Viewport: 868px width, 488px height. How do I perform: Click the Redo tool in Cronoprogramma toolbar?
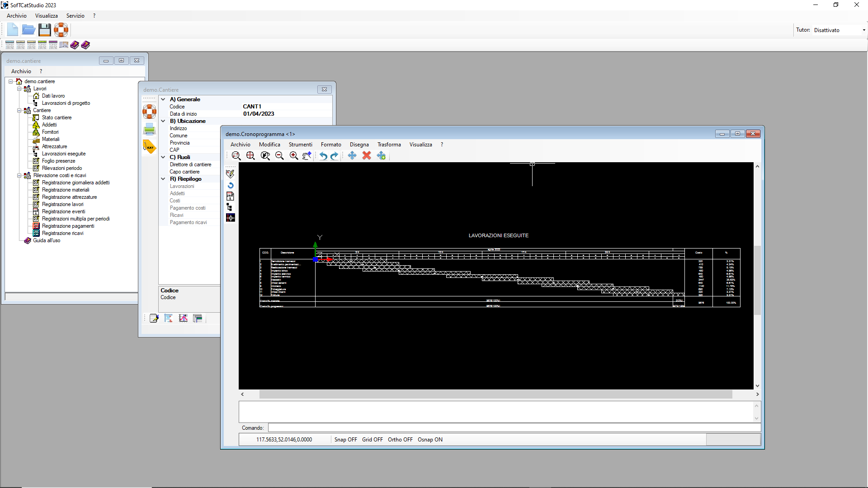(335, 155)
